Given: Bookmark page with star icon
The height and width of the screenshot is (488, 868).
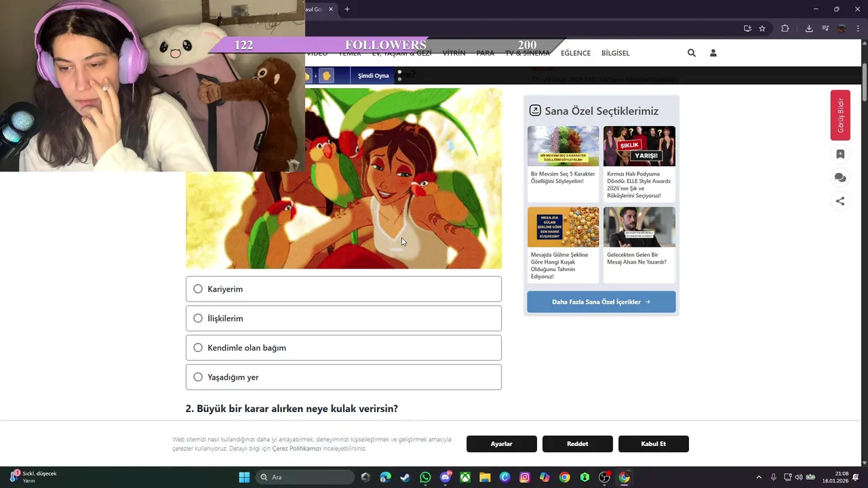Looking at the screenshot, I should pyautogui.click(x=762, y=28).
